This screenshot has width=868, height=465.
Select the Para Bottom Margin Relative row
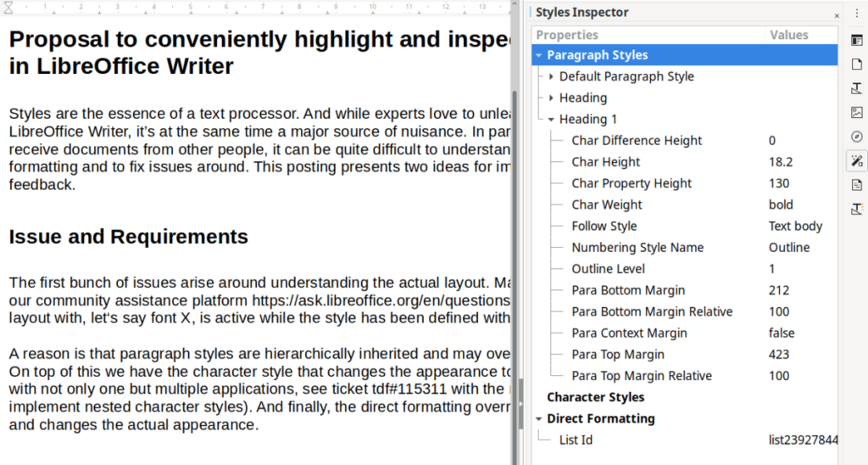coord(685,312)
